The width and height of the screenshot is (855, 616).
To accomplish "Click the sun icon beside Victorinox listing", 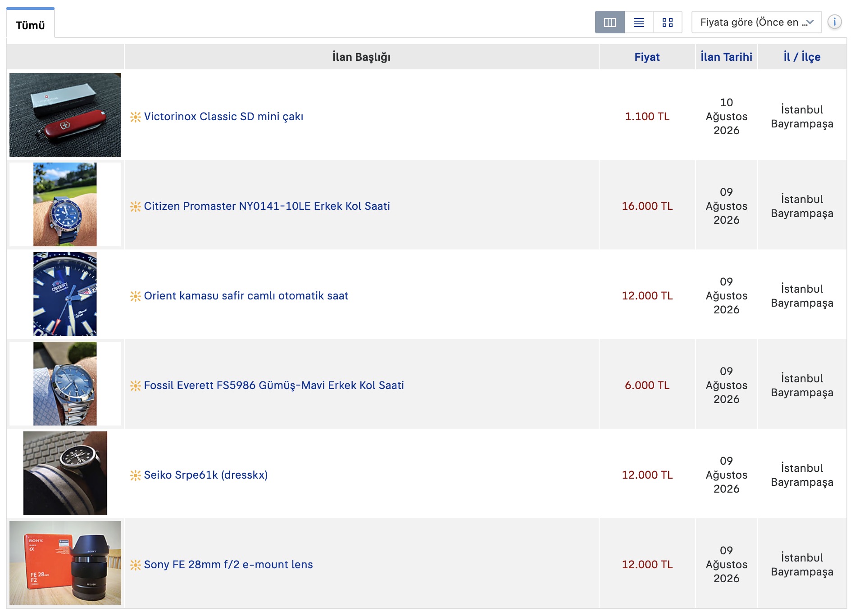I will click(x=135, y=117).
